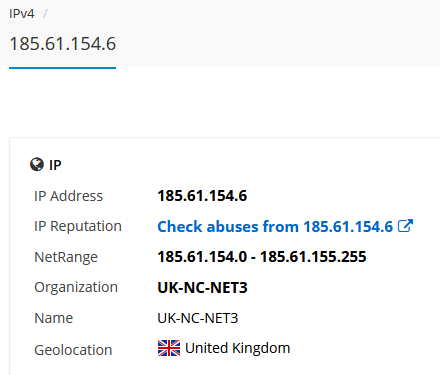Click the Geolocation field label
Viewport: 440px width, 375px height.
(73, 350)
